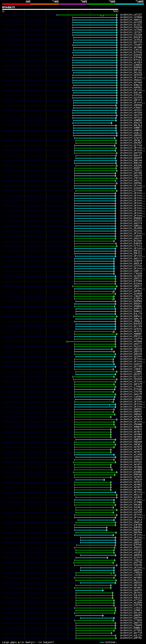Viewport: 146px width, 644px height.
Task: Click the short cyan bar of UniRef100_Q230V7
Action: [x=92, y=558]
